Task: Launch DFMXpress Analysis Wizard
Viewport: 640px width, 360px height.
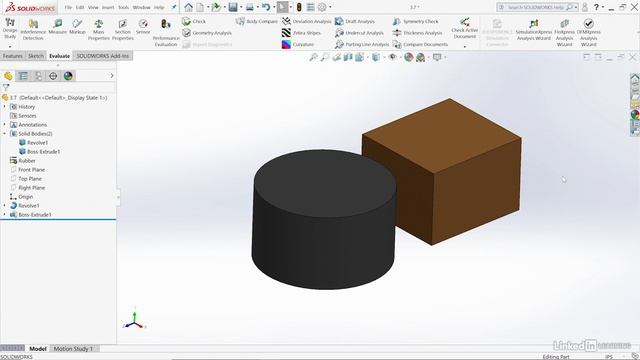Action: 589,33
